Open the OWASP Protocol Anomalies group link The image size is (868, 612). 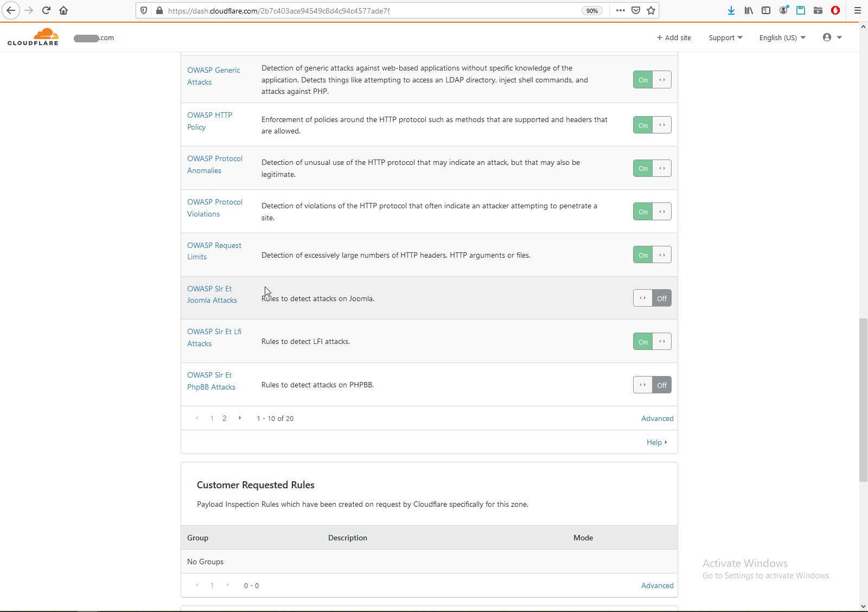pos(215,164)
